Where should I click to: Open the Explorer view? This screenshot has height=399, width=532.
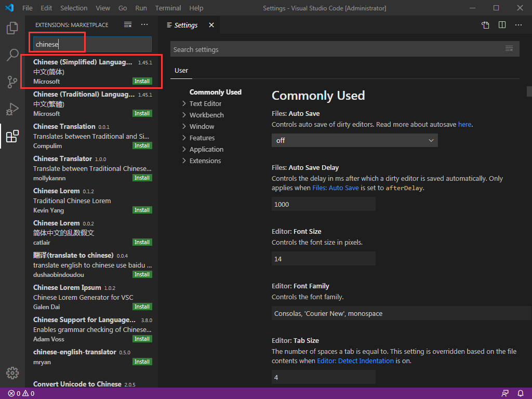[12, 29]
